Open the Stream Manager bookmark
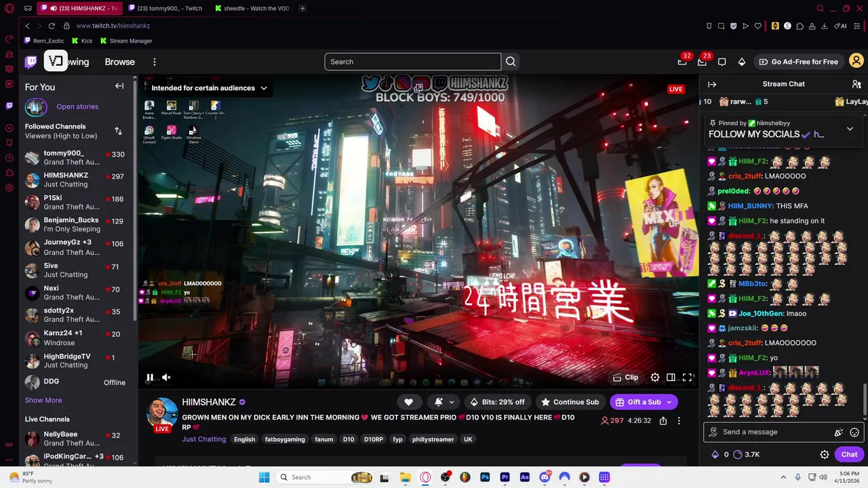 (x=126, y=41)
